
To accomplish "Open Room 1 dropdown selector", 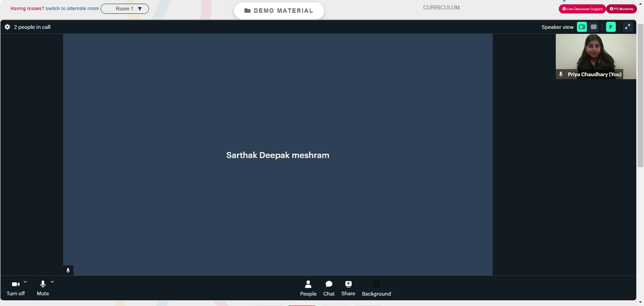I will [x=125, y=8].
